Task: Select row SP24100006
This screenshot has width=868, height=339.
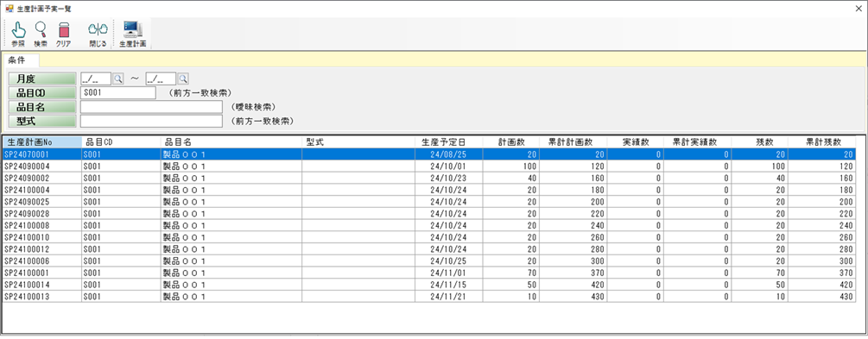Action: click(429, 261)
